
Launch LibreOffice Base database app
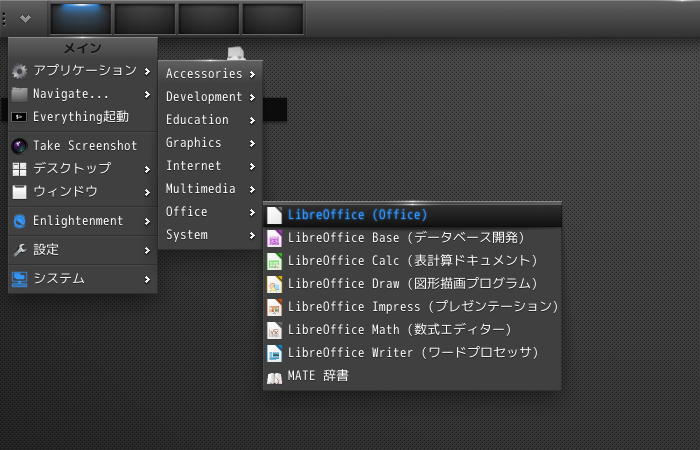pyautogui.click(x=412, y=238)
